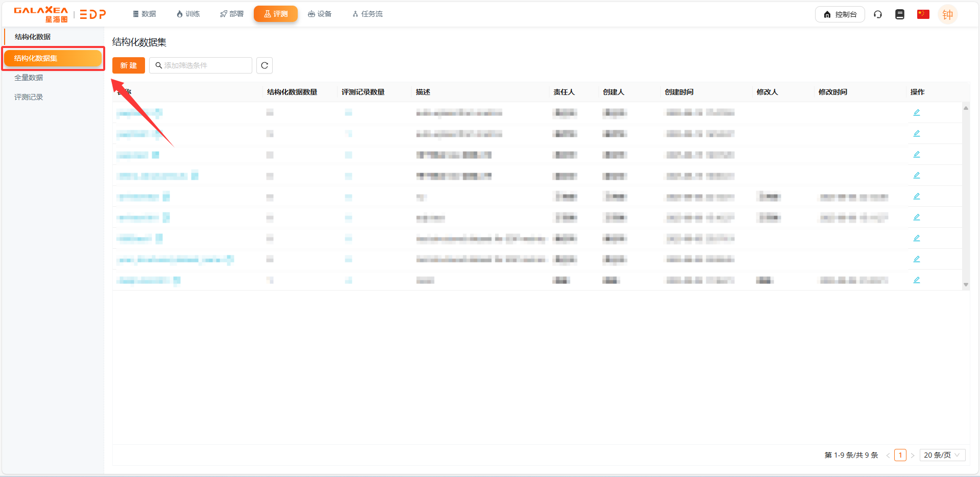The height and width of the screenshot is (477, 980).
Task: Focus the 添加筛选条件 filter input
Action: 204,65
